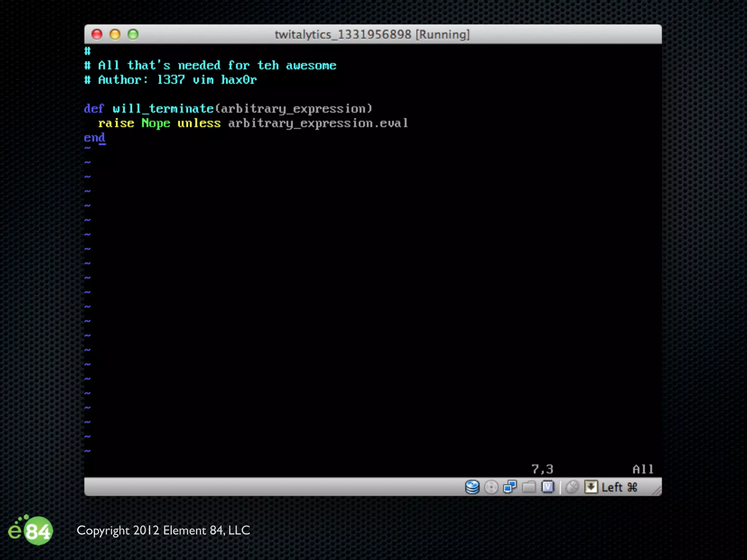Click the 7,3 cursor position indicator

(x=542, y=469)
